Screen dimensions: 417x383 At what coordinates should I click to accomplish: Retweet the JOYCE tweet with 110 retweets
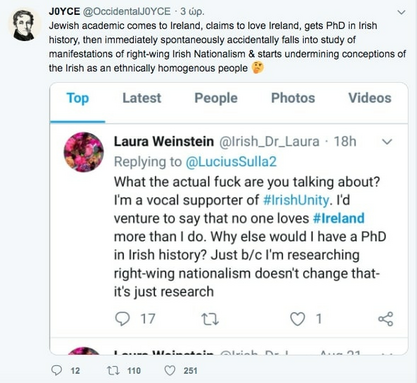point(113,370)
